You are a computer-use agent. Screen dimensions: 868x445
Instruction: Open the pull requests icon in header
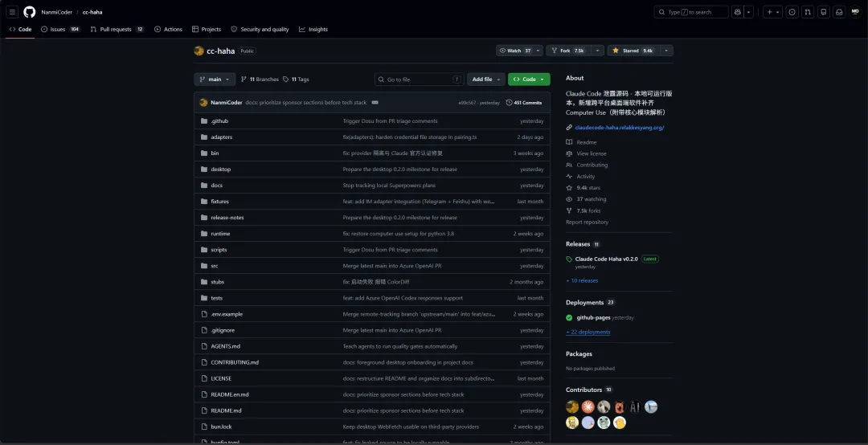[x=809, y=12]
